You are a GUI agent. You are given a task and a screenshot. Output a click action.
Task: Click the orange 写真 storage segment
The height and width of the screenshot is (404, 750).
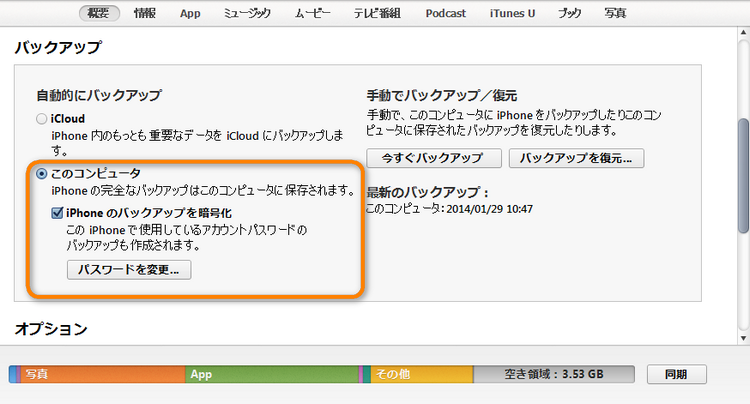pyautogui.click(x=103, y=374)
